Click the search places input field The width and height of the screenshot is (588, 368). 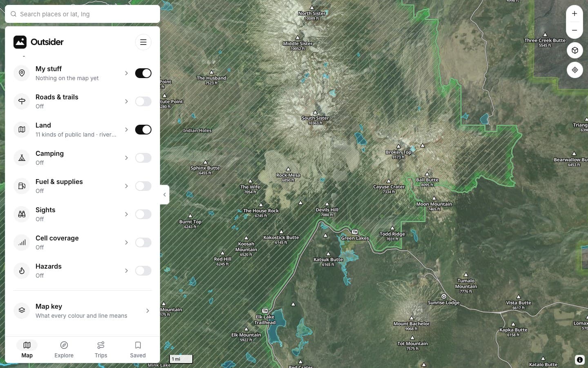point(82,14)
